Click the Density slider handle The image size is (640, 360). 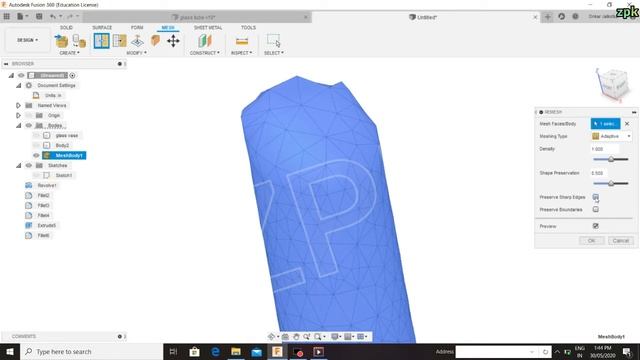pos(611,160)
